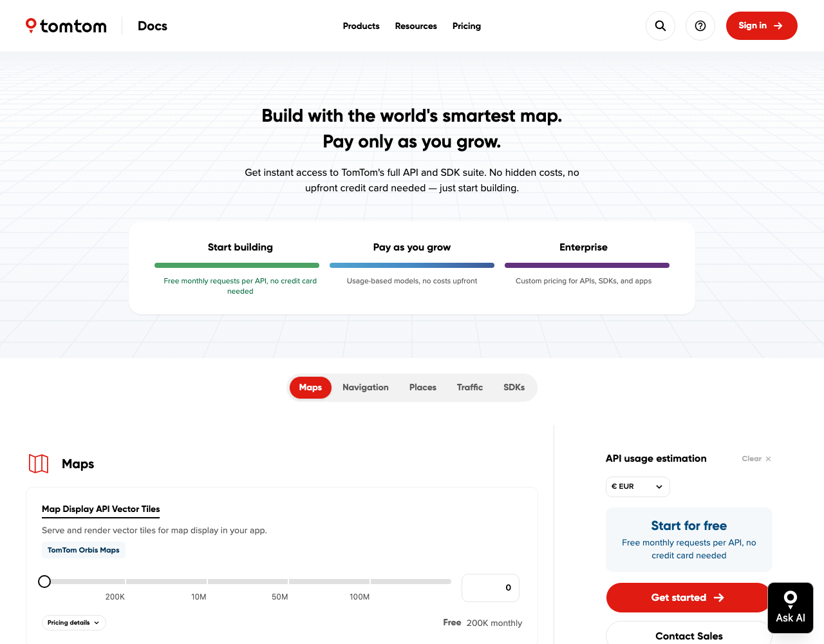The width and height of the screenshot is (824, 644).
Task: Click the 'API usage estimation' heading
Action: click(656, 459)
